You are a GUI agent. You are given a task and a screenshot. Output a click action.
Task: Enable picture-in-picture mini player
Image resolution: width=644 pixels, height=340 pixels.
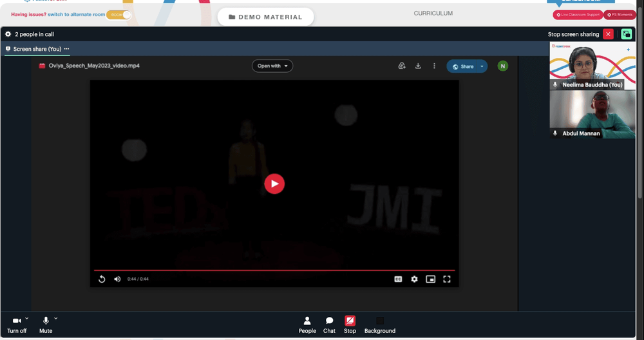430,279
